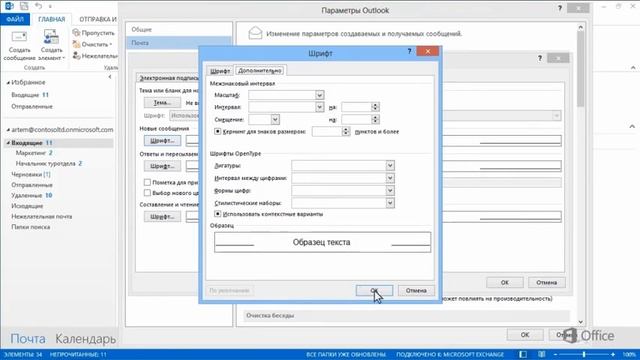640x360 pixels.
Task: Select the Дополнительно tab in Font dialog
Action: coord(260,71)
